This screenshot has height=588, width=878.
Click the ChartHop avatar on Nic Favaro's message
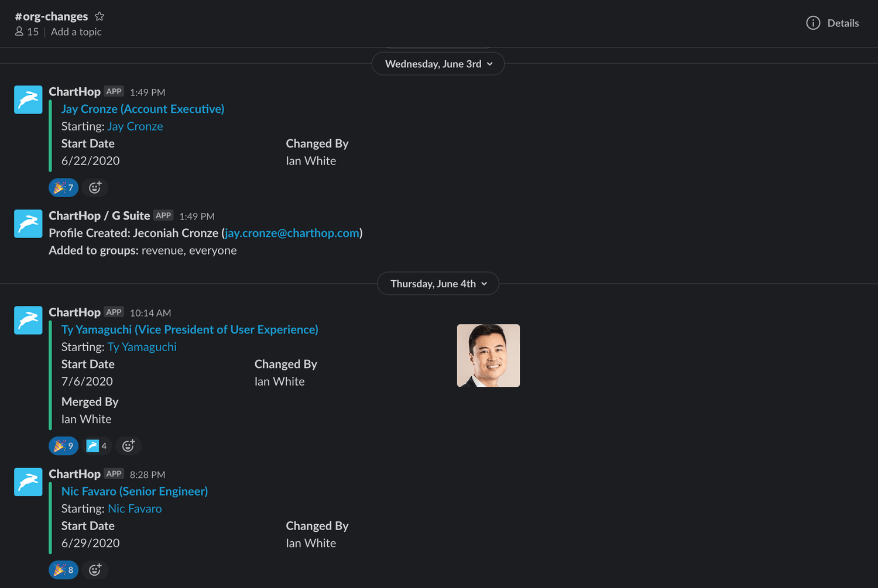point(28,482)
